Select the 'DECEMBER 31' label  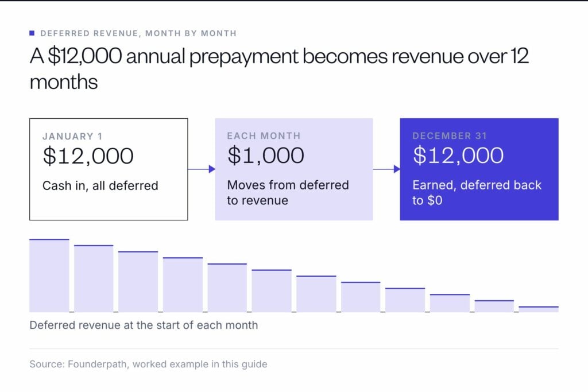(450, 135)
